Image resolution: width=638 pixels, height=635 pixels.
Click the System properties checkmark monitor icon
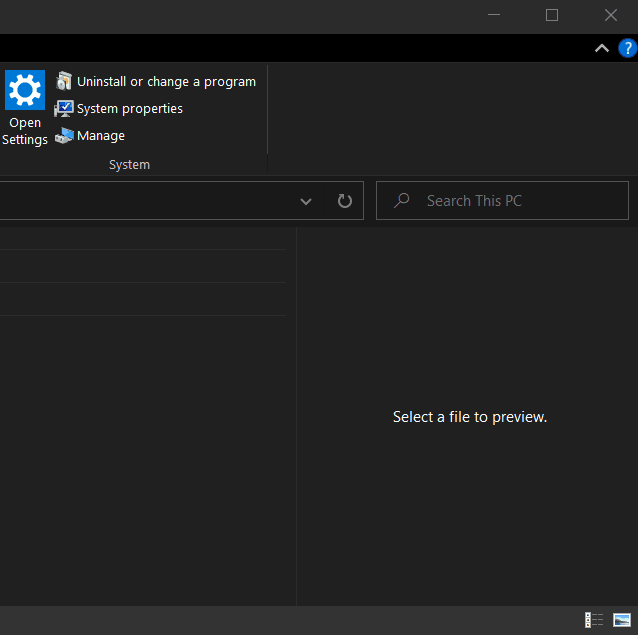(x=64, y=108)
